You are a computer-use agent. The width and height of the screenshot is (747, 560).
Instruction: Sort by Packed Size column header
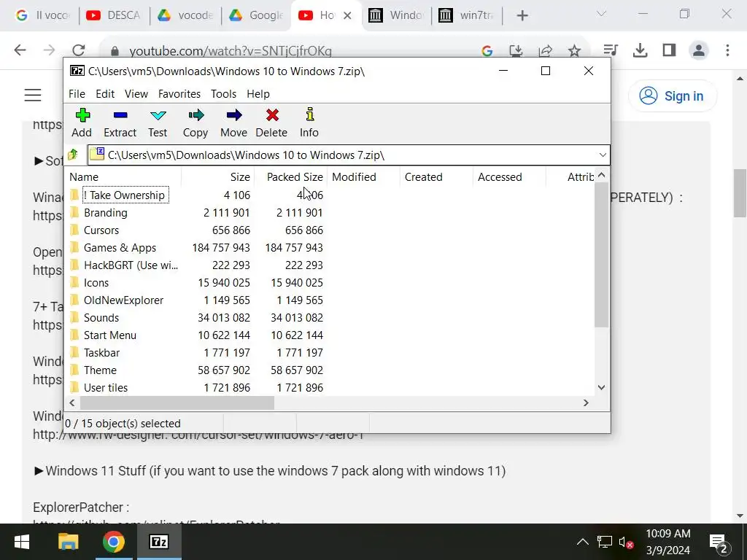[290, 177]
